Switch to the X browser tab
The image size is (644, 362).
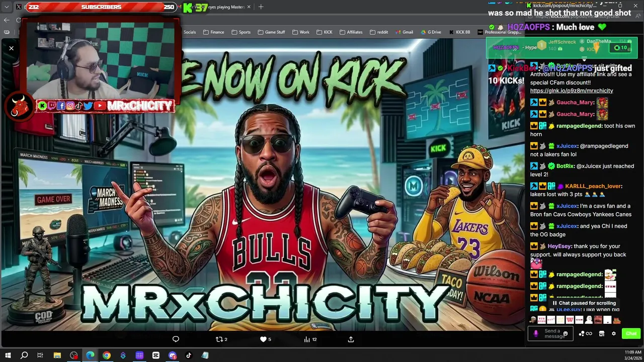[x=19, y=7]
